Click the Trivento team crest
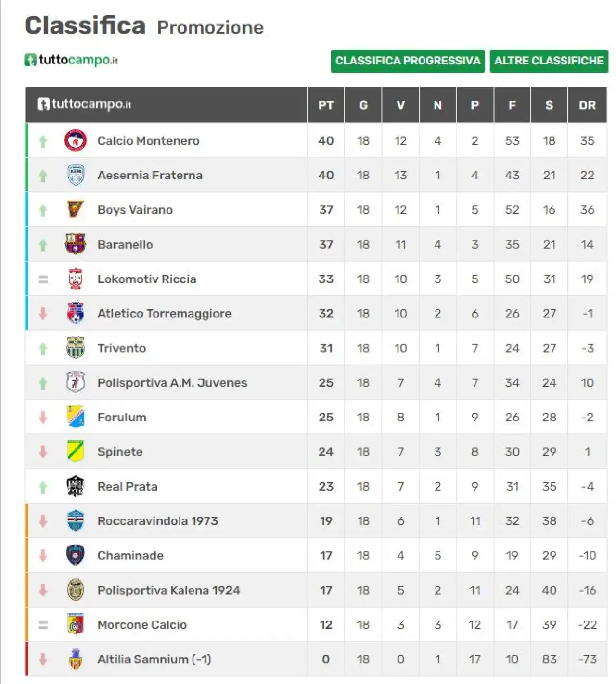This screenshot has height=684, width=616. coord(76,348)
